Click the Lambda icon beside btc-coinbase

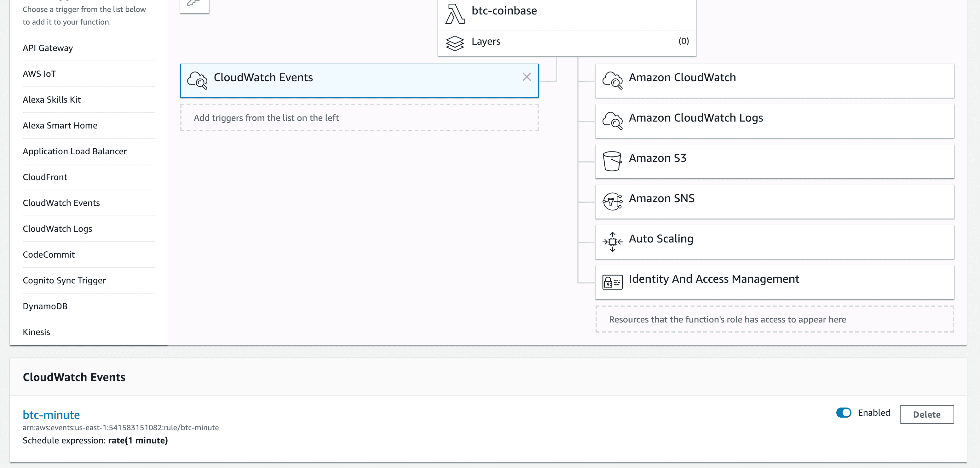click(x=455, y=14)
